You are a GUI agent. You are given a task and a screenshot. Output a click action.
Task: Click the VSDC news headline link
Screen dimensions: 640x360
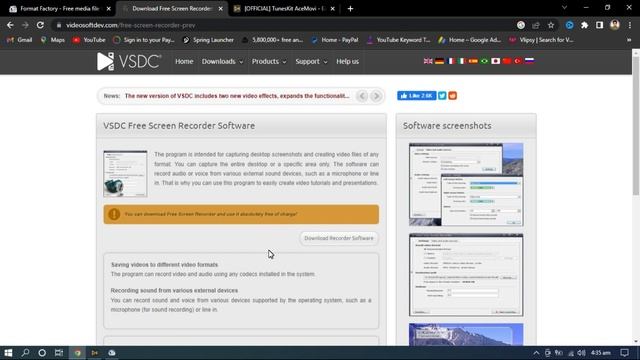tap(237, 96)
